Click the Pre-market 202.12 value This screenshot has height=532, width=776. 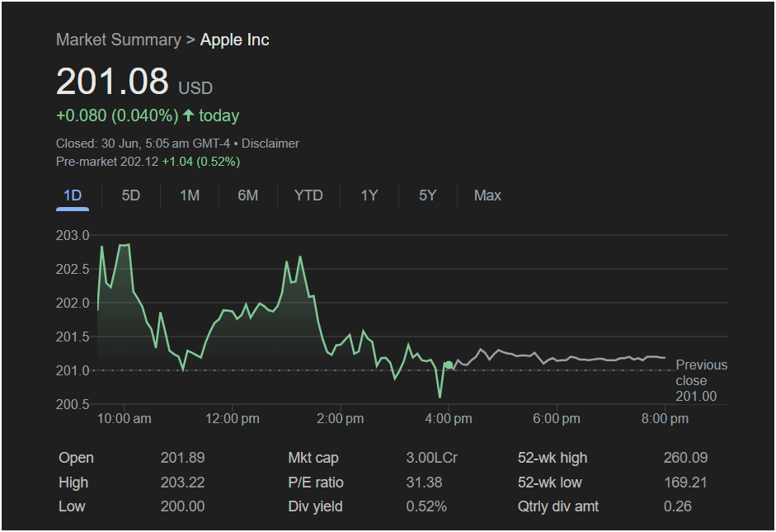[x=107, y=162]
